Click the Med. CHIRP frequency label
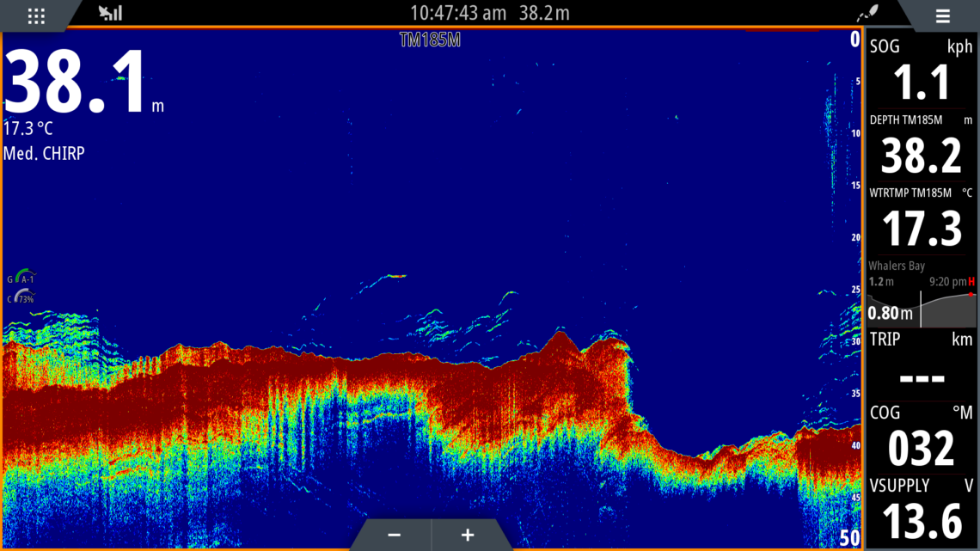 point(44,154)
